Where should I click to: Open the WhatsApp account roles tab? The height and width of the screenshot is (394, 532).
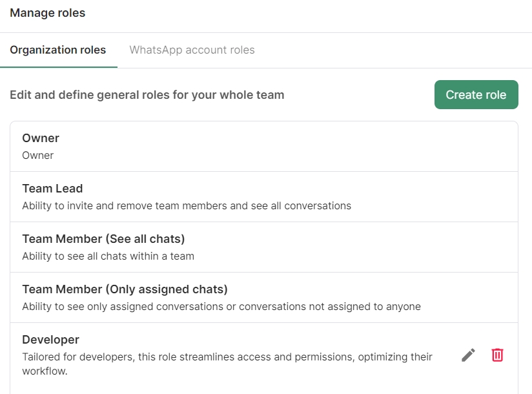[x=192, y=50]
